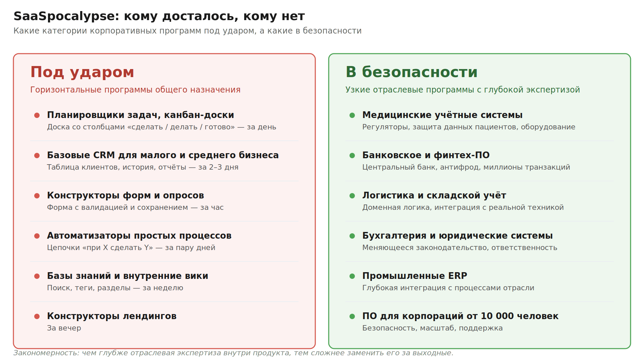Click the green bullet beside 'ПО для корпораций'

352,316
